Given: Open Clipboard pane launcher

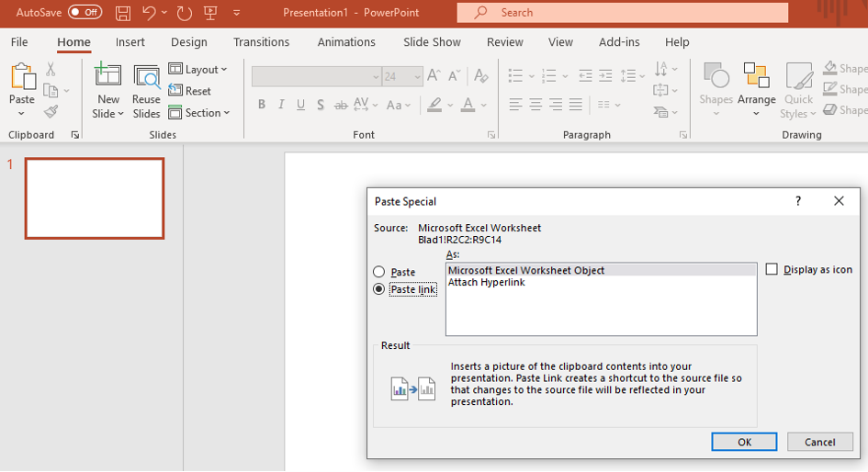Looking at the screenshot, I should click(74, 135).
